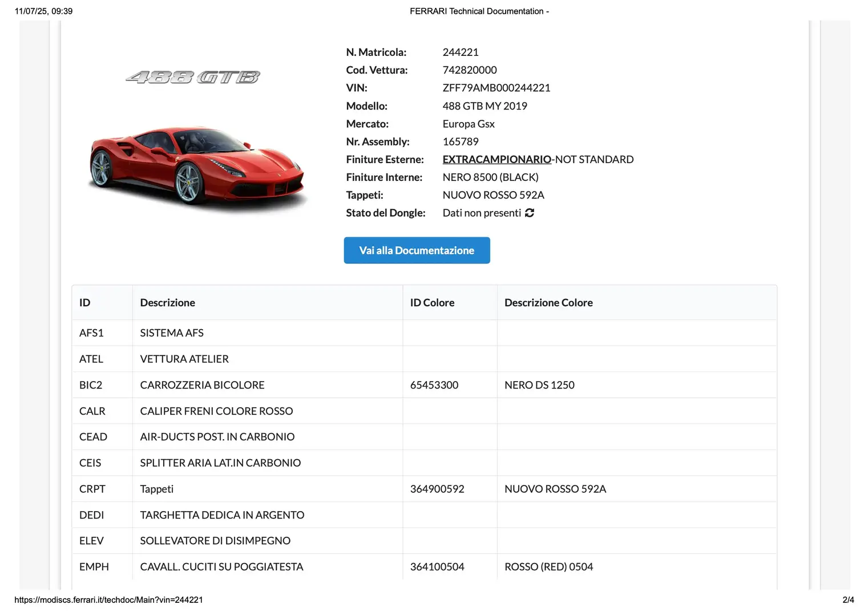This screenshot has width=868, height=616.
Task: Select the ELEV row ID cell
Action: (102, 541)
